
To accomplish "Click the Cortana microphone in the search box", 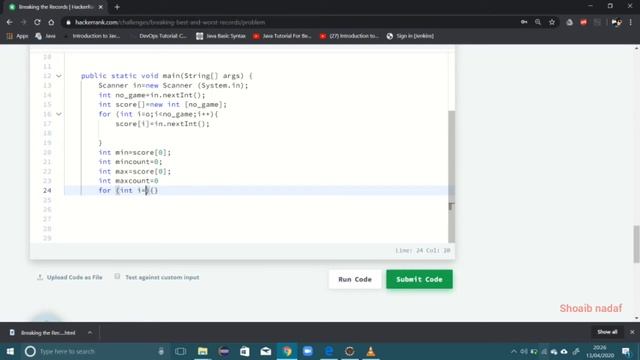I will tap(161, 351).
